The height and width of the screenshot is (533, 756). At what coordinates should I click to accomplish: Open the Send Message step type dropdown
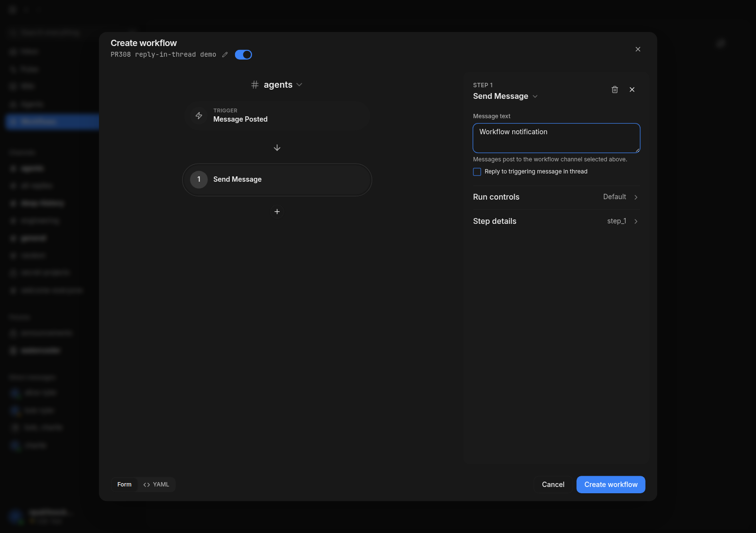(505, 96)
